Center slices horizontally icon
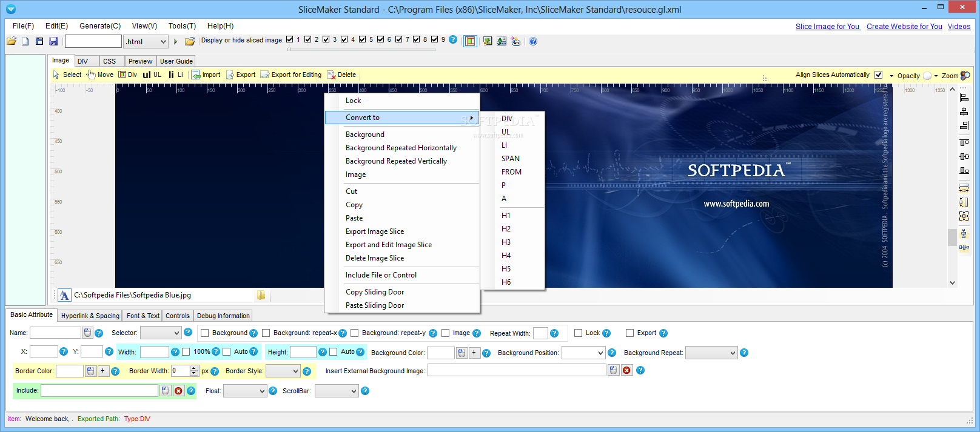The width and height of the screenshot is (980, 432). point(964,111)
